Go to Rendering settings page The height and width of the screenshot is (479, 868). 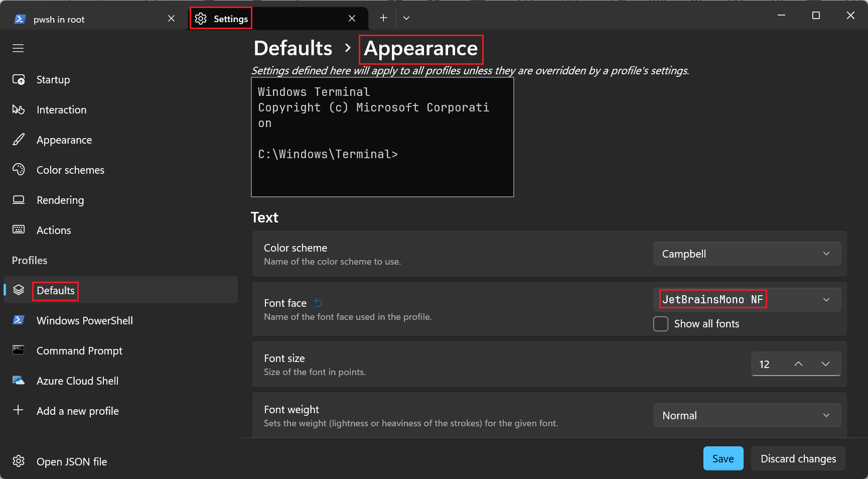(120, 200)
